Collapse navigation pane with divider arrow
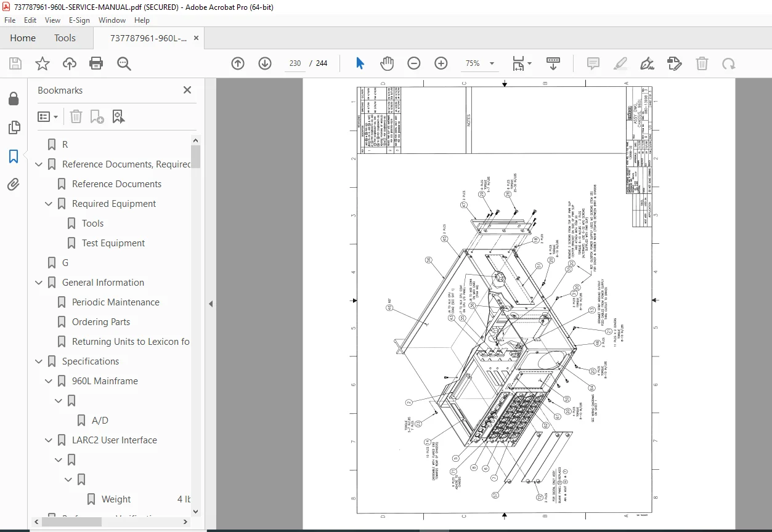 (211, 304)
